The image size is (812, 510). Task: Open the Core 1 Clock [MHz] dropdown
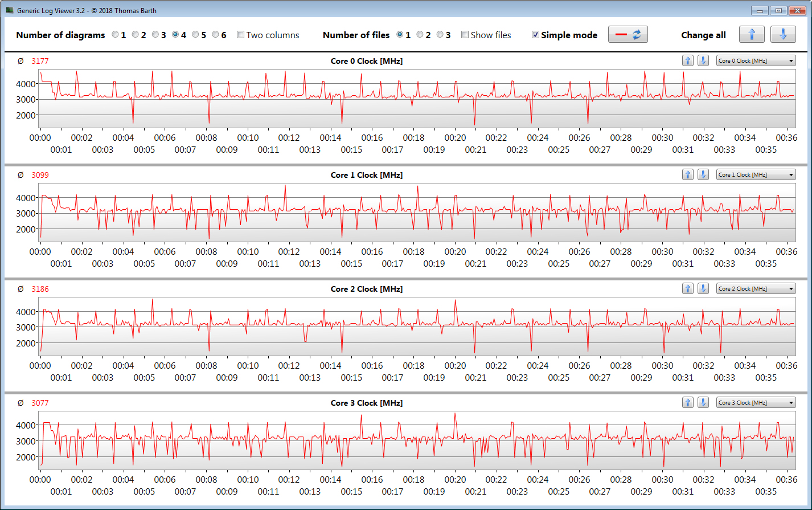coord(756,175)
